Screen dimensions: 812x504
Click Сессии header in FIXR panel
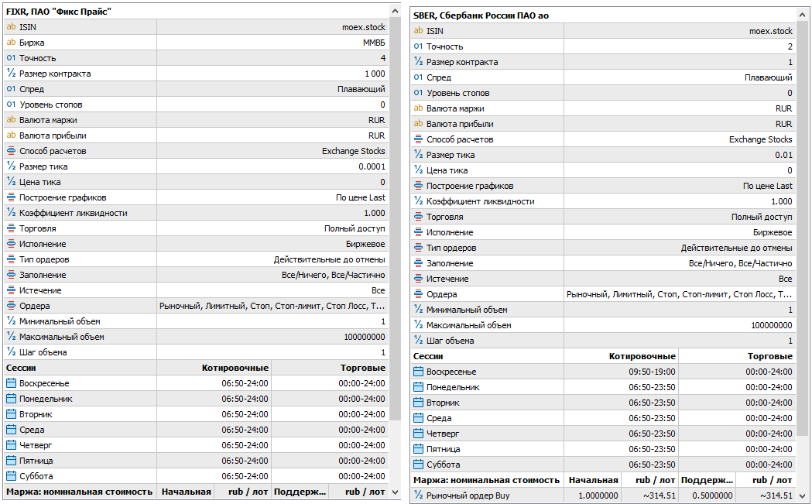(x=21, y=368)
